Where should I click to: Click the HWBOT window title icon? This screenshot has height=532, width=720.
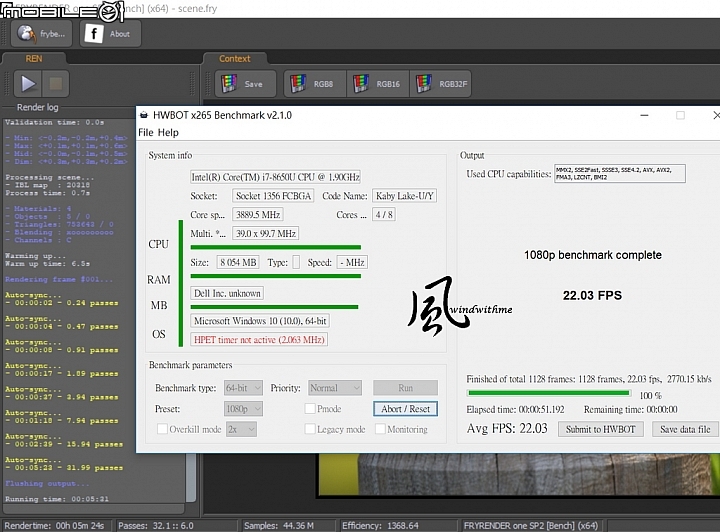click(x=144, y=115)
